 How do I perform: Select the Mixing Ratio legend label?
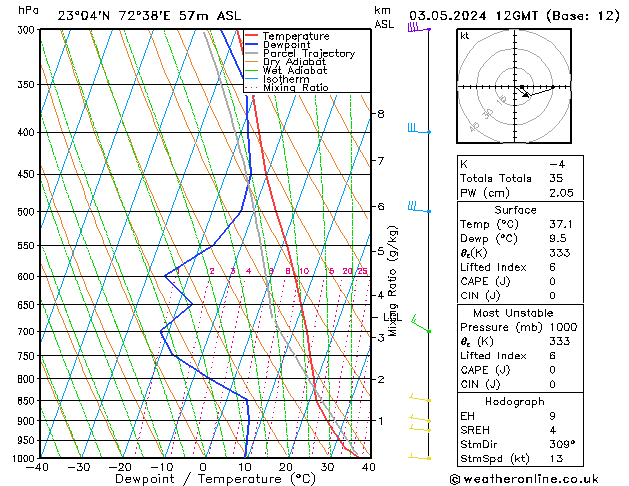[x=296, y=87]
